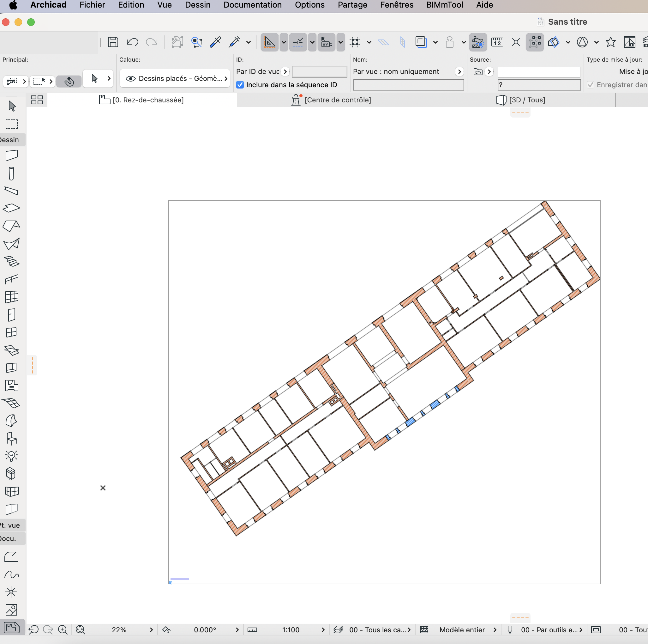Select the Shell tool

(x=11, y=244)
